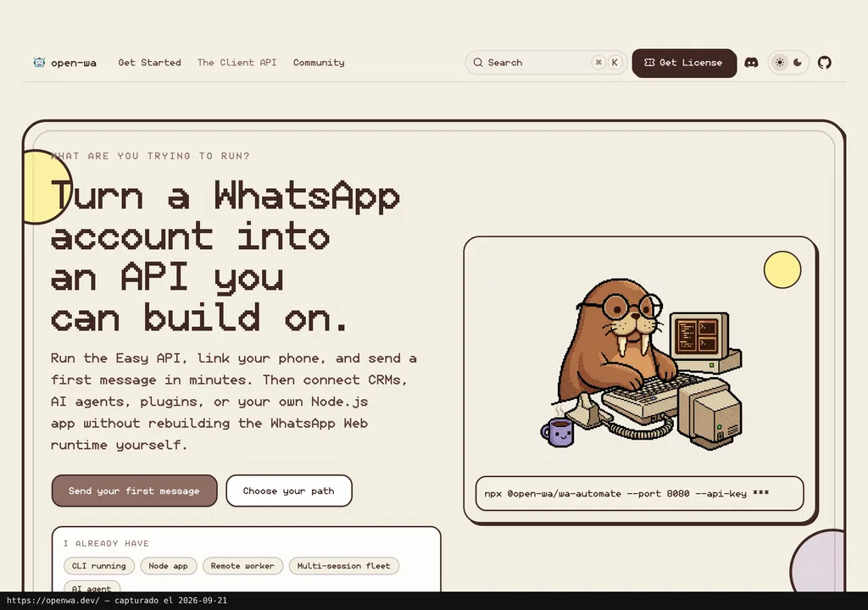
Task: Open the Discord server icon
Action: [751, 63]
